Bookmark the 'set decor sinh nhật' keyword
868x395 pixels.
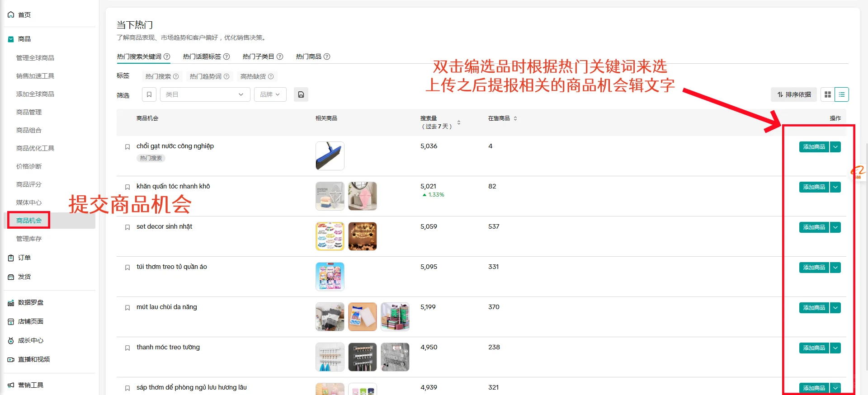click(x=127, y=227)
